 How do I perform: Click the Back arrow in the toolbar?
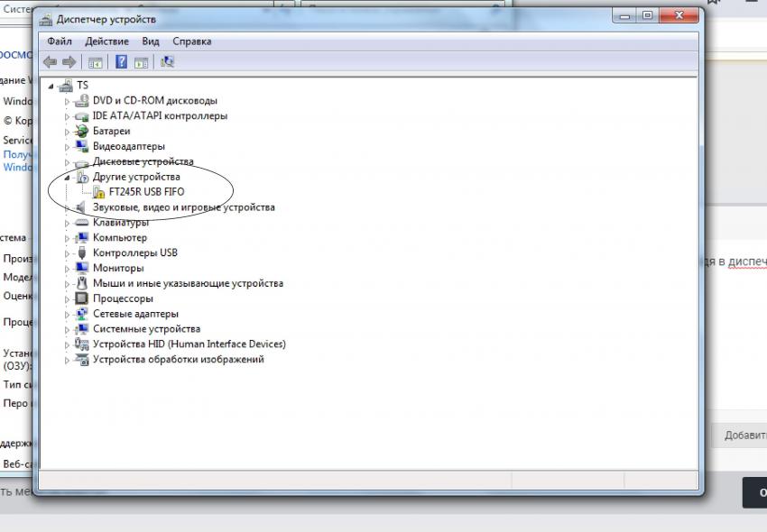click(x=50, y=62)
